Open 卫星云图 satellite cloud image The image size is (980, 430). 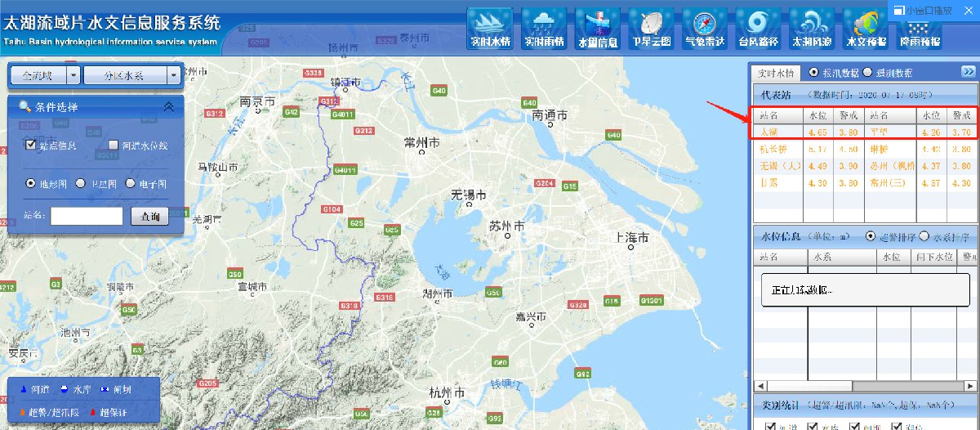tap(652, 28)
